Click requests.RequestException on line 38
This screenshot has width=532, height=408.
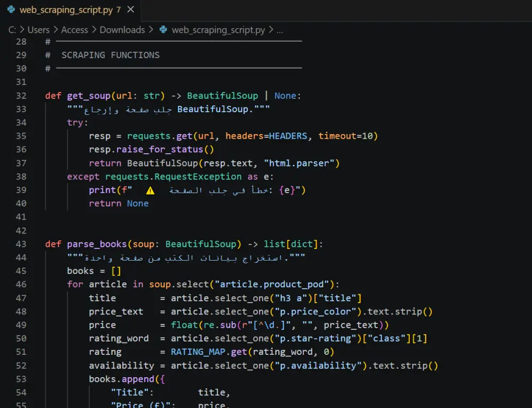pyautogui.click(x=173, y=177)
